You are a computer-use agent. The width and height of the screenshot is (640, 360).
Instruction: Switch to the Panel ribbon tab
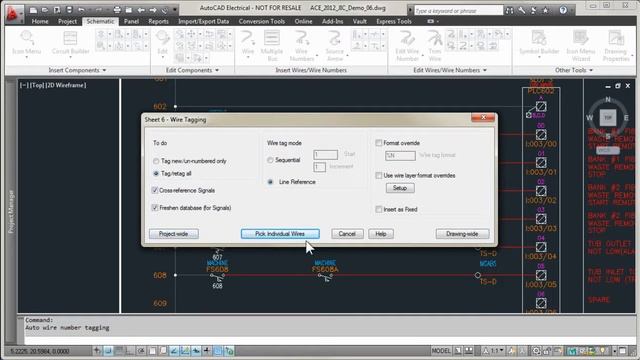pyautogui.click(x=131, y=21)
